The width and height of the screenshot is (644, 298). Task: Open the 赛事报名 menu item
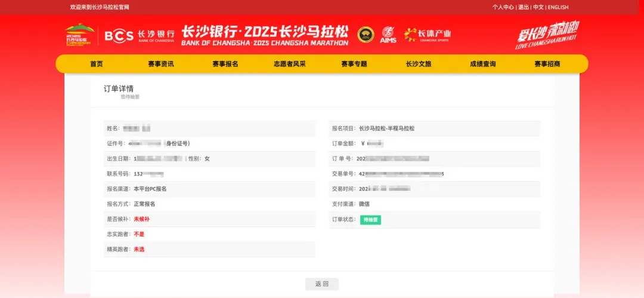point(225,64)
